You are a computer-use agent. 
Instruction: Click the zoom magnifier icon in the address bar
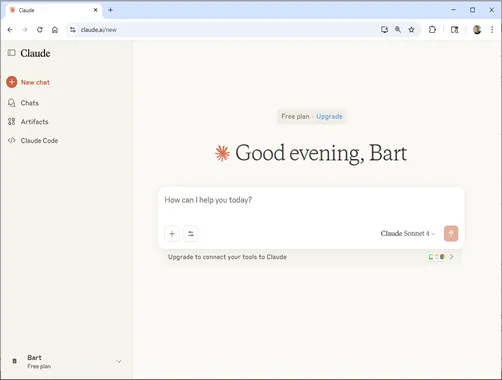(x=398, y=30)
